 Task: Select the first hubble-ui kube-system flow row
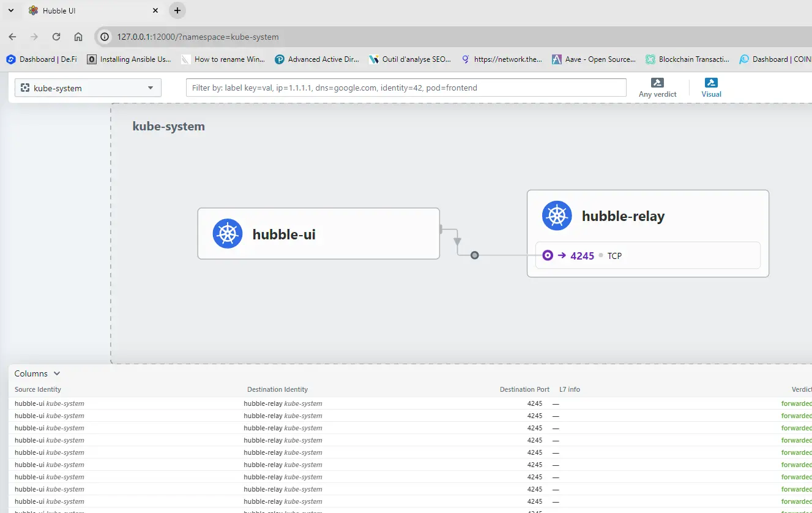pyautogui.click(x=410, y=403)
